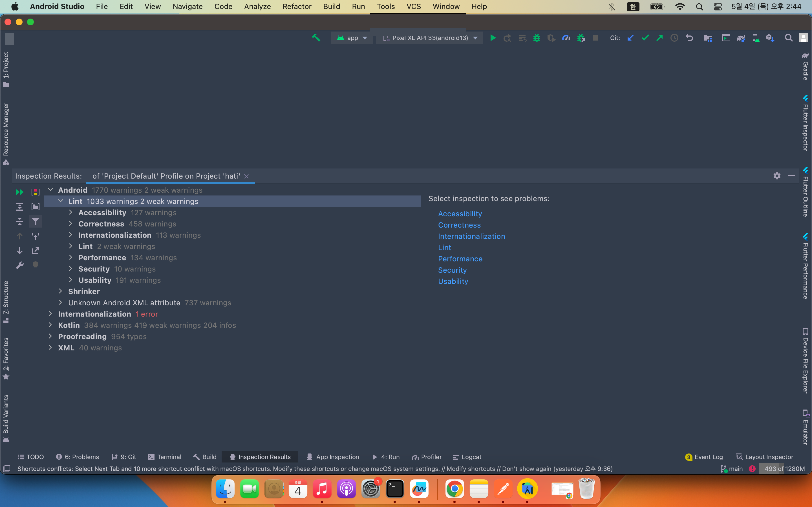Rerun inspection with the green double-arrow icon
Viewport: 812px width, 507px height.
[19, 192]
